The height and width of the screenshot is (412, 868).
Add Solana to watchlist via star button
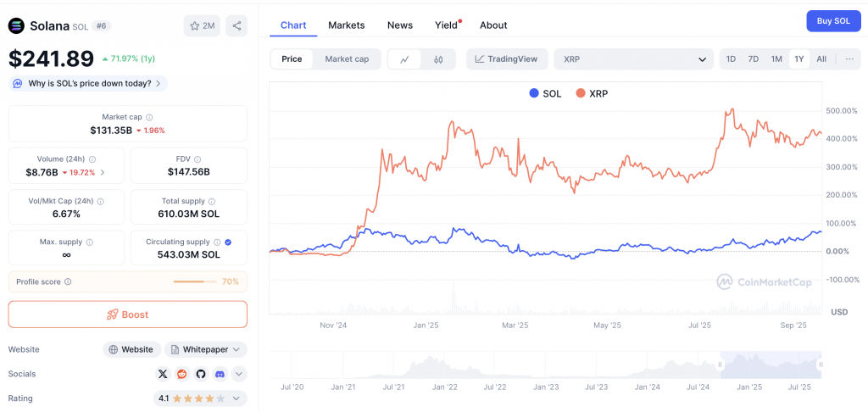pos(202,25)
